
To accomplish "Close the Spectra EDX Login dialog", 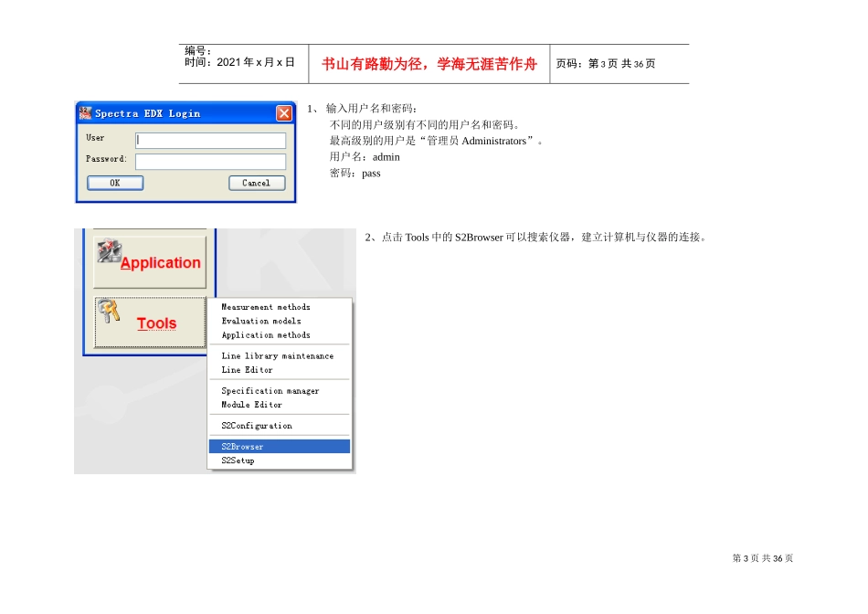I will pos(284,113).
